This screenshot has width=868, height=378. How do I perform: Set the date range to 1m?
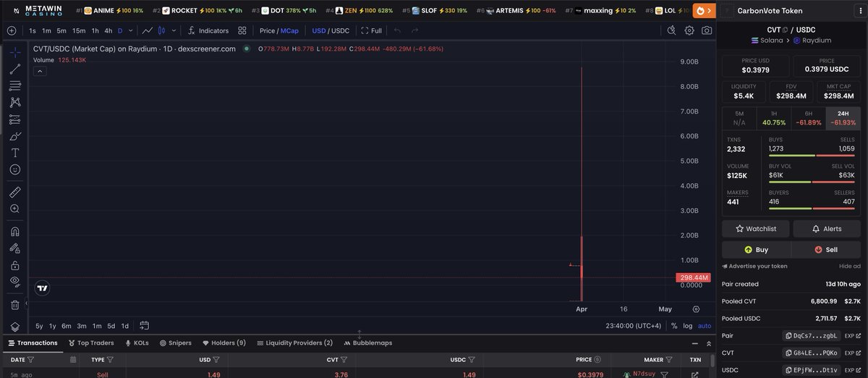96,326
